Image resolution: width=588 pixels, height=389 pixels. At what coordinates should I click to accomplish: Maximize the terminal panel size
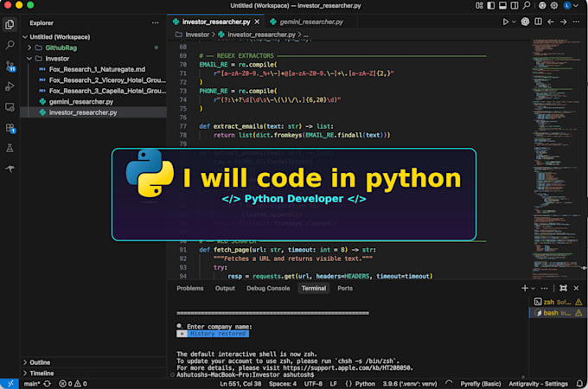click(563, 288)
